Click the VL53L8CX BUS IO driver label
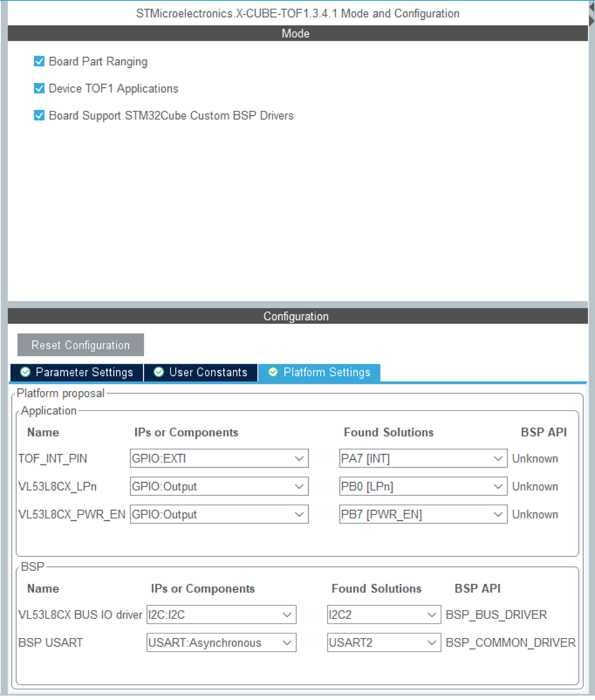 [x=80, y=615]
